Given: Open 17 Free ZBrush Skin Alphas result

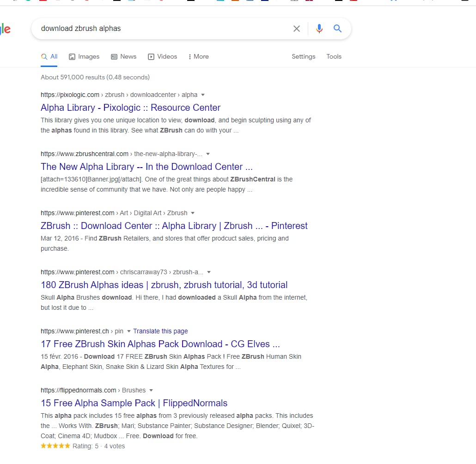Looking at the screenshot, I should [x=160, y=344].
